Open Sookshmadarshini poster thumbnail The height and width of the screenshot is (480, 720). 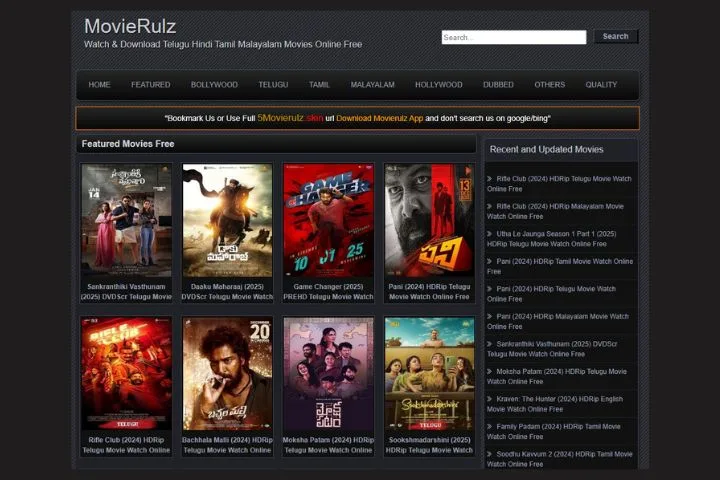pyautogui.click(x=429, y=374)
